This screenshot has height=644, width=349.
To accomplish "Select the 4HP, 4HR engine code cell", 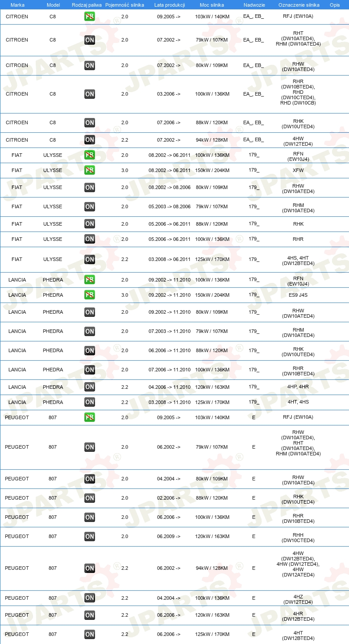I will [x=298, y=387].
